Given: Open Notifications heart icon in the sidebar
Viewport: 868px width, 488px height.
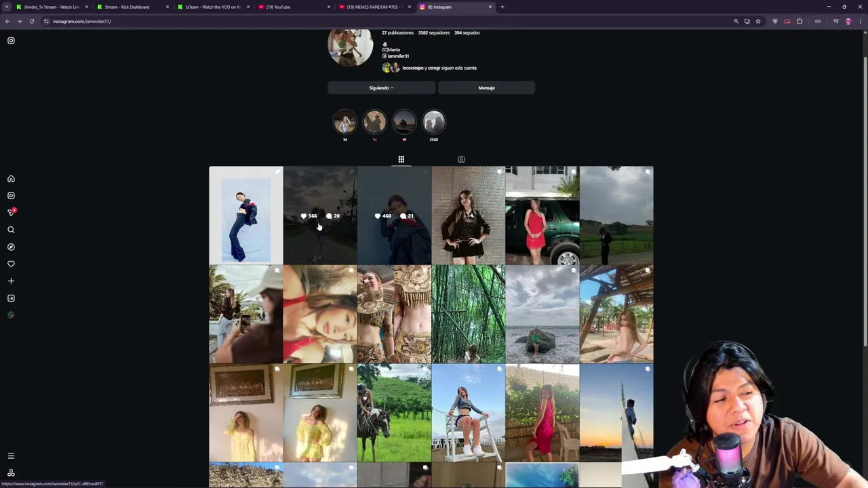Looking at the screenshot, I should [11, 264].
